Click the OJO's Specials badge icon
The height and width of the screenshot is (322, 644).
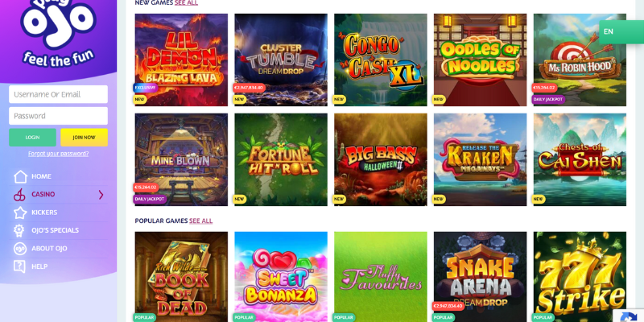[19, 230]
